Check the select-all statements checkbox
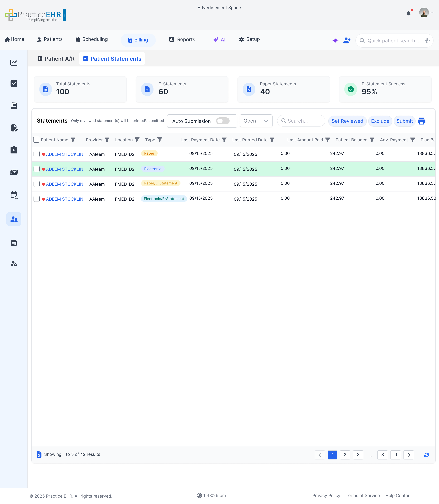The width and height of the screenshot is (439, 504). pyautogui.click(x=36, y=139)
